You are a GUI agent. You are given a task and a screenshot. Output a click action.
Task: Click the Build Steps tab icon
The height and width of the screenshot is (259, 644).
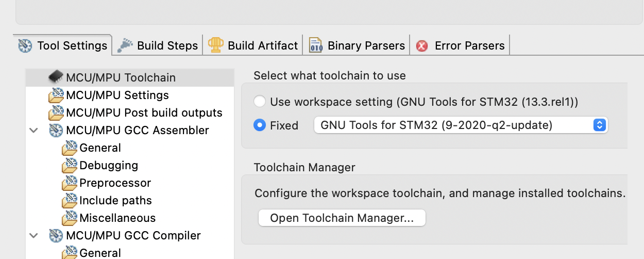tap(125, 45)
